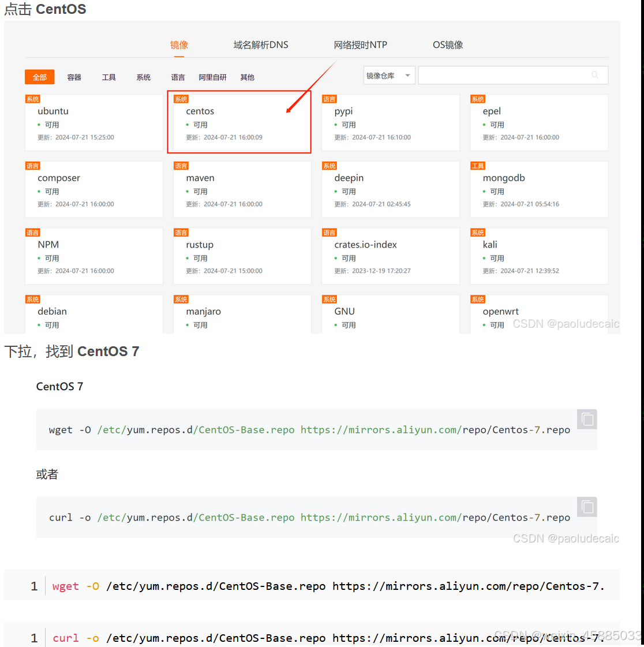
Task: Click the 工具 tag on mongodb card
Action: tap(478, 166)
